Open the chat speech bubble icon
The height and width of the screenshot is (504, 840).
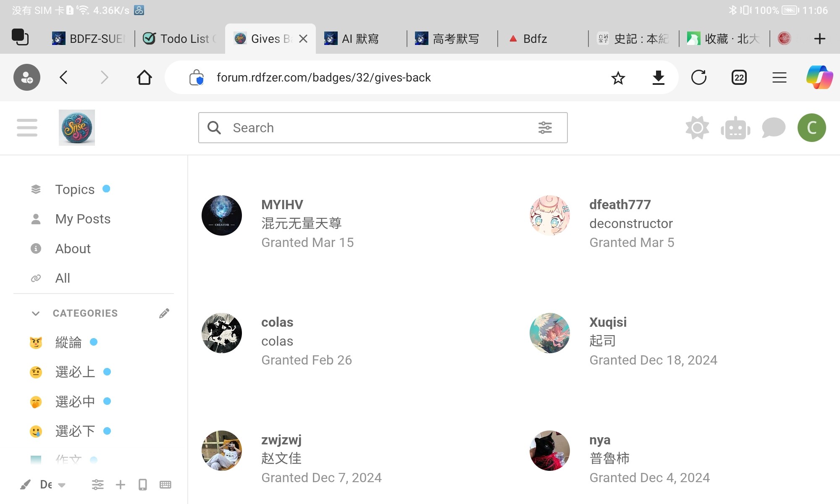point(773,128)
